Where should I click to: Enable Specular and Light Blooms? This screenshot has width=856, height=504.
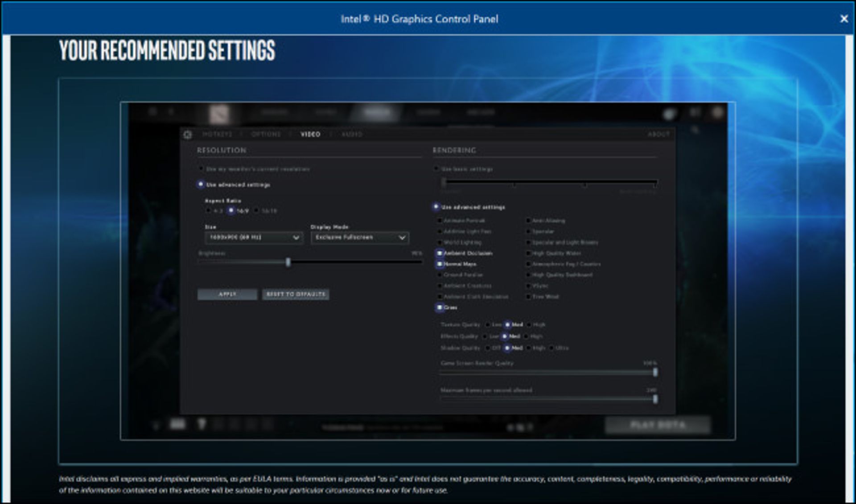click(528, 242)
